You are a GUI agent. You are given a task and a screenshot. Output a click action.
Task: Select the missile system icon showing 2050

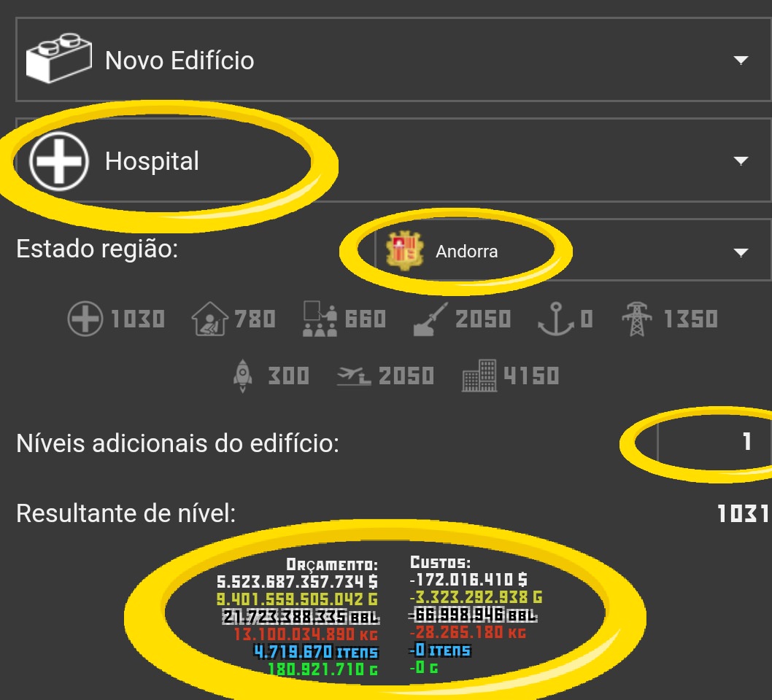click(x=431, y=319)
